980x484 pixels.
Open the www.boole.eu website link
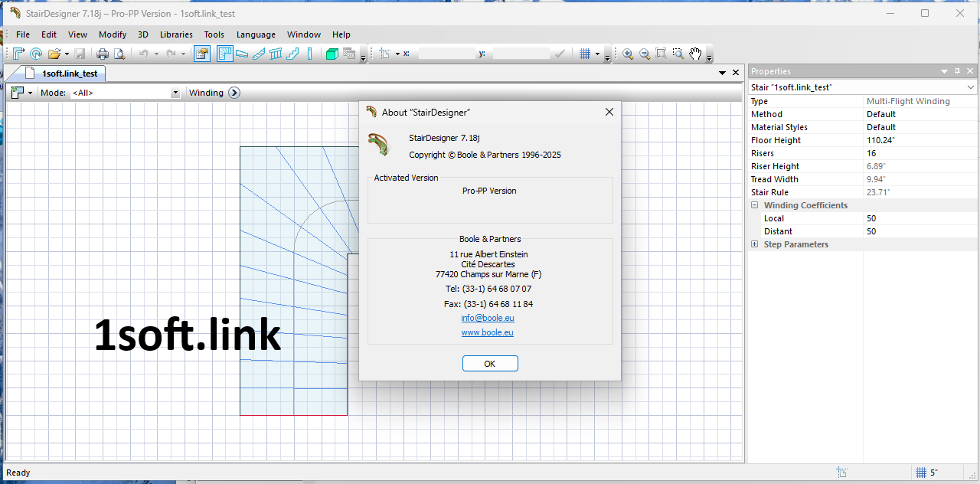(x=487, y=332)
